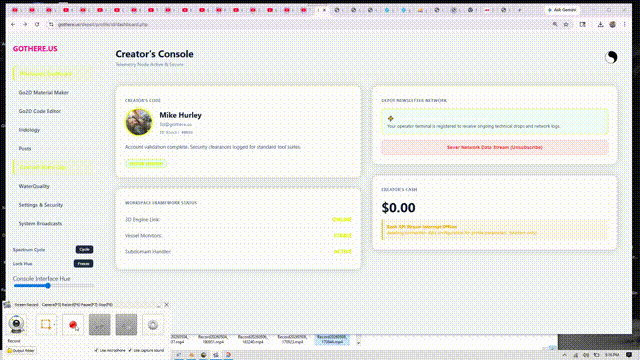Screen dimensions: 640x360
Task: View site information icon in address bar
Action: point(51,24)
